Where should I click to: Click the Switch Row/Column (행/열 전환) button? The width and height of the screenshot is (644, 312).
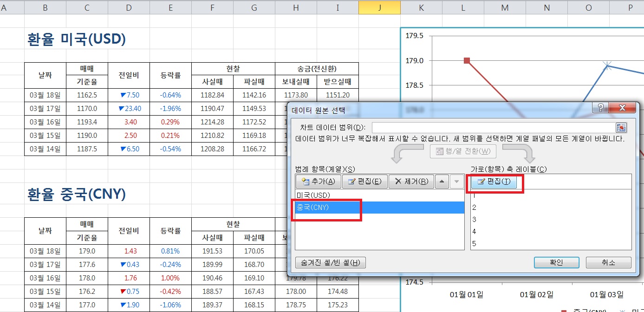[463, 152]
